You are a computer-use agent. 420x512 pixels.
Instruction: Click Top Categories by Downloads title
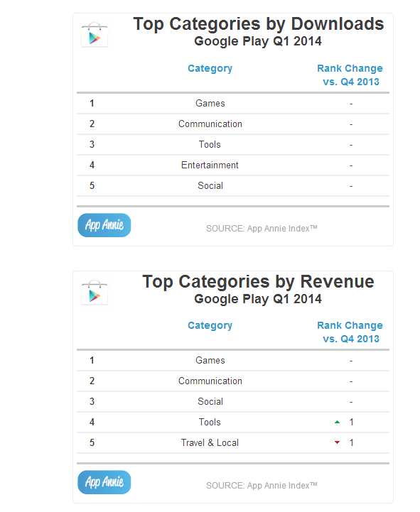tap(258, 24)
